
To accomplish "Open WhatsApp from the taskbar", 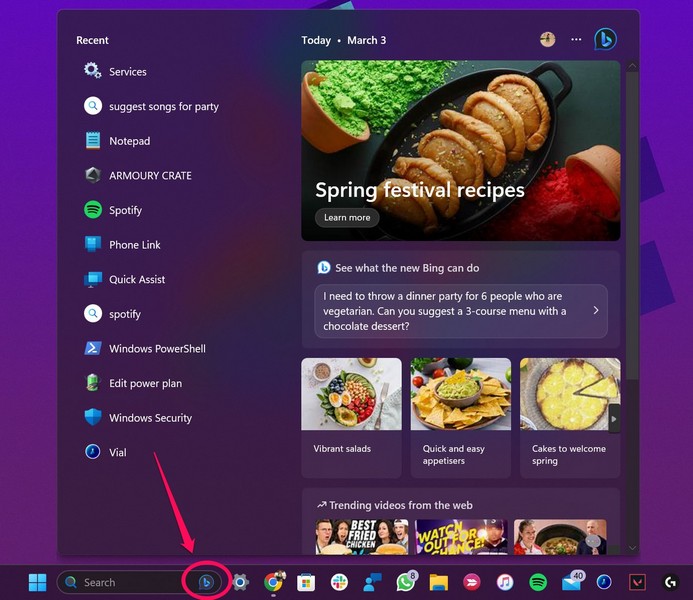I will (406, 581).
